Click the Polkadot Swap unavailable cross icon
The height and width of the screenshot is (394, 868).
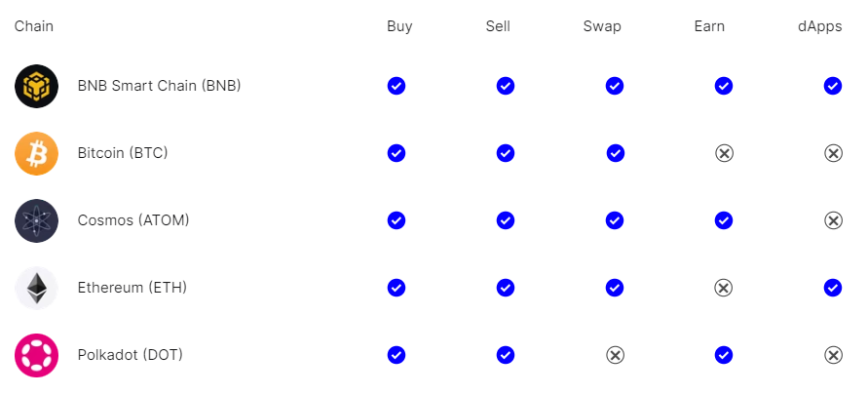(x=615, y=355)
